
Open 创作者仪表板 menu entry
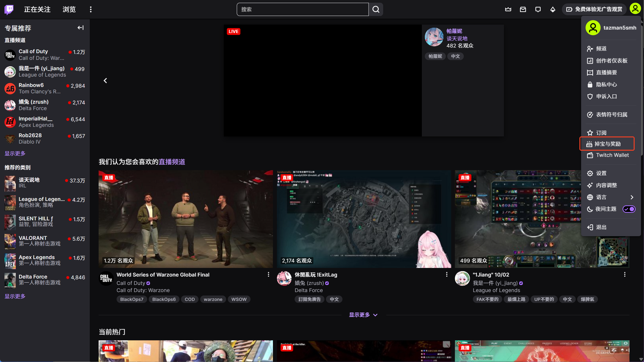coord(611,61)
